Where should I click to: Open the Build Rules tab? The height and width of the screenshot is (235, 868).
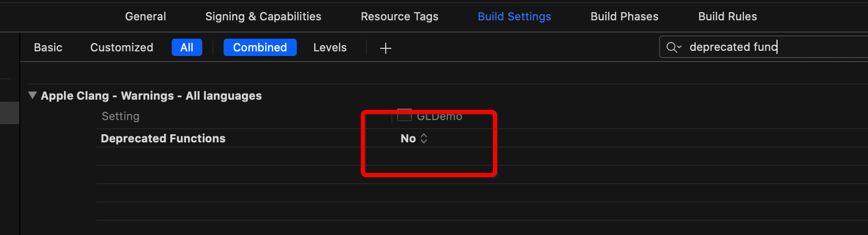728,16
